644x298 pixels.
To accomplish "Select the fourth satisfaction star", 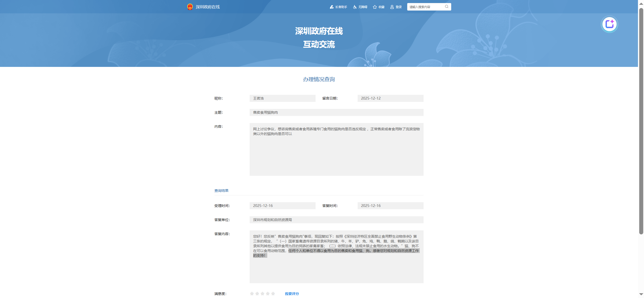I will tap(268, 293).
